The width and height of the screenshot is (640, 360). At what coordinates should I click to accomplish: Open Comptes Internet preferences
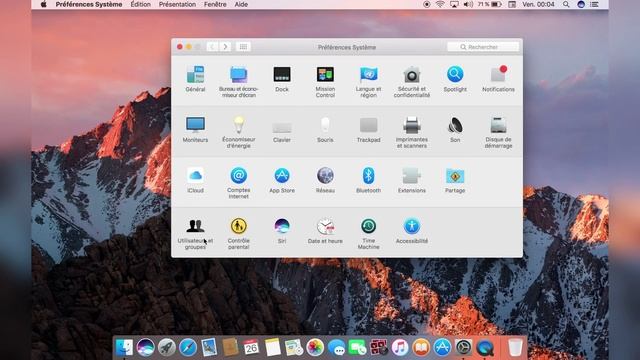(238, 183)
